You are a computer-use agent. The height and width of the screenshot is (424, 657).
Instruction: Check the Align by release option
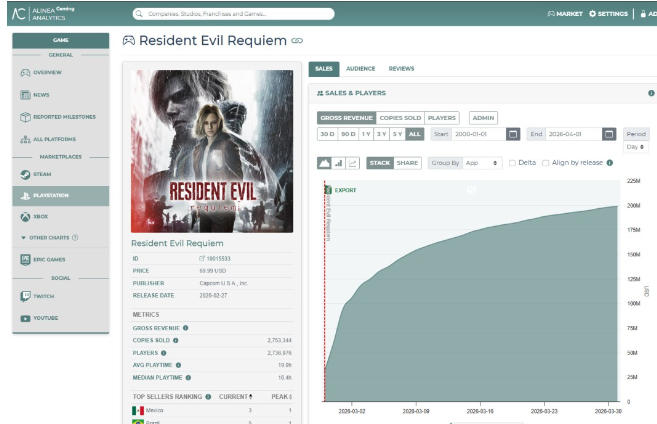click(x=545, y=163)
